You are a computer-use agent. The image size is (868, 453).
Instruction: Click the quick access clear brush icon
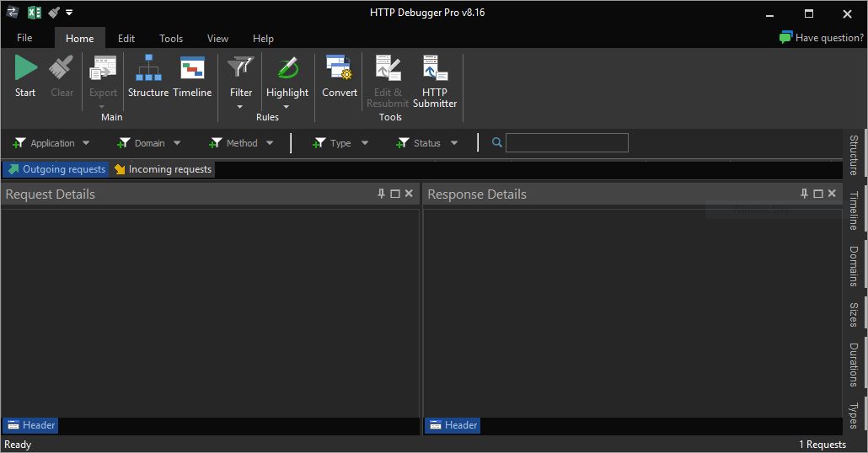tap(54, 12)
